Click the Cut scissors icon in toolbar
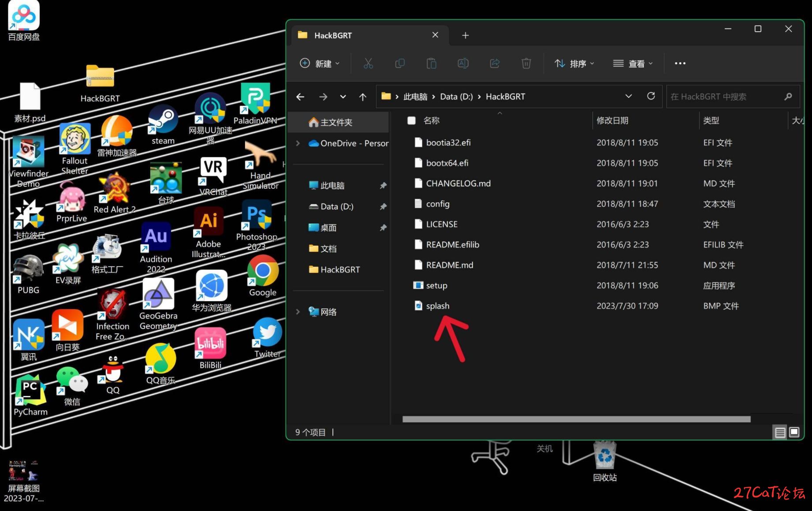 click(x=368, y=63)
